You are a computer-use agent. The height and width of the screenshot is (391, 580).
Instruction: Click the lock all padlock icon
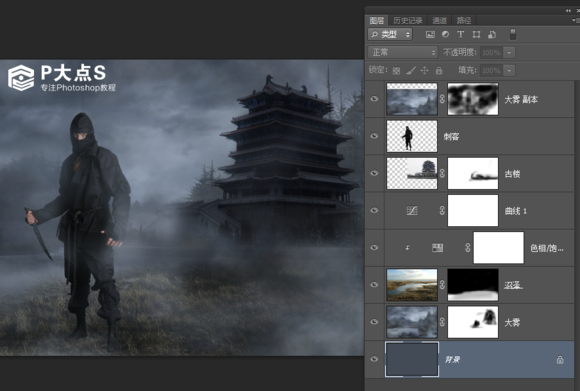click(x=439, y=70)
